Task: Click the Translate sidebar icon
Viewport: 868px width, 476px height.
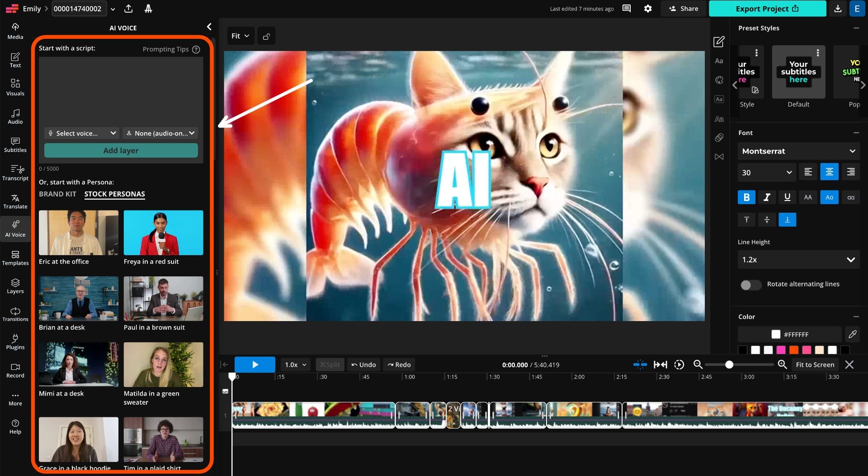Action: [15, 201]
